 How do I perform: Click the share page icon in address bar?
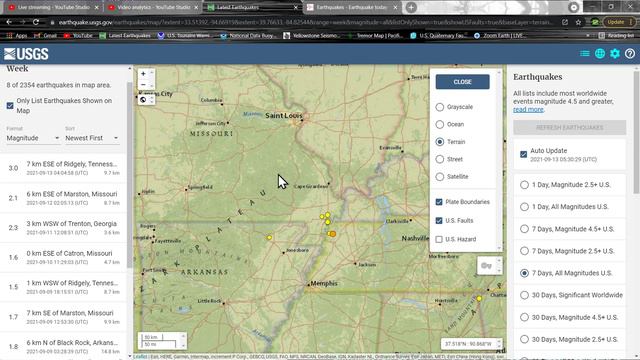click(565, 22)
